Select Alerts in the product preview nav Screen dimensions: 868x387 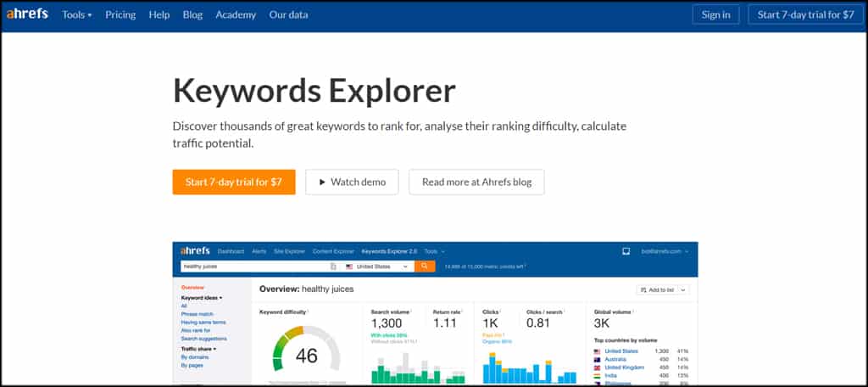click(259, 251)
